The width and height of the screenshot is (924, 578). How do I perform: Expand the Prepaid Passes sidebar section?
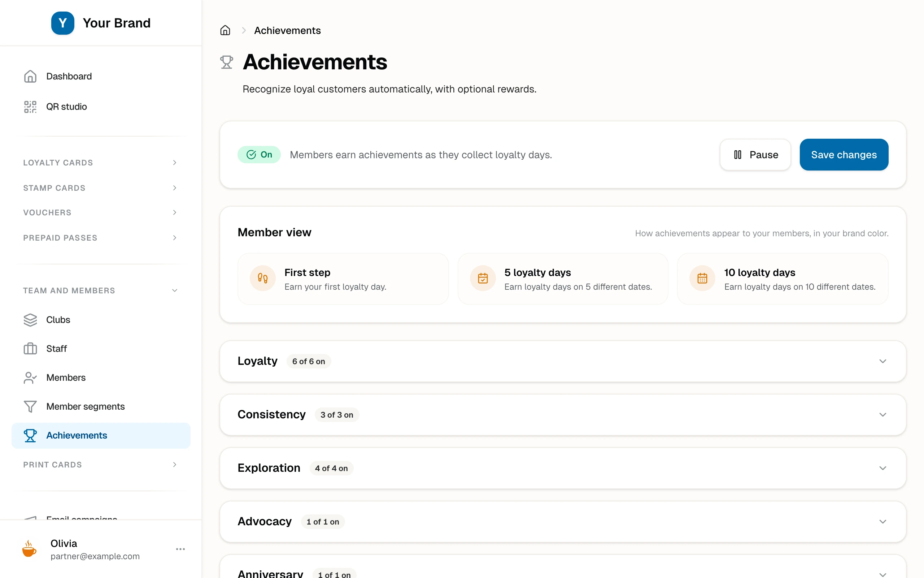(x=101, y=237)
